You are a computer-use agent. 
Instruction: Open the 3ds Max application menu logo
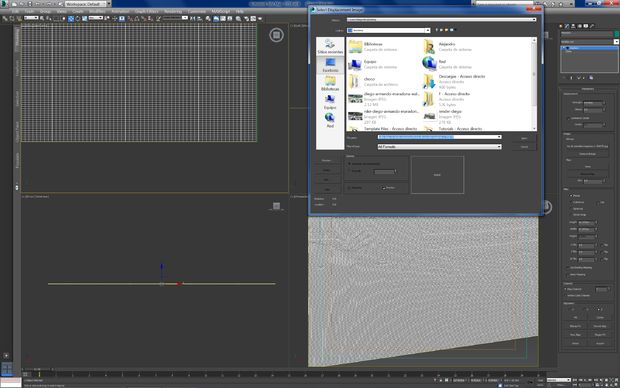pyautogui.click(x=4, y=4)
